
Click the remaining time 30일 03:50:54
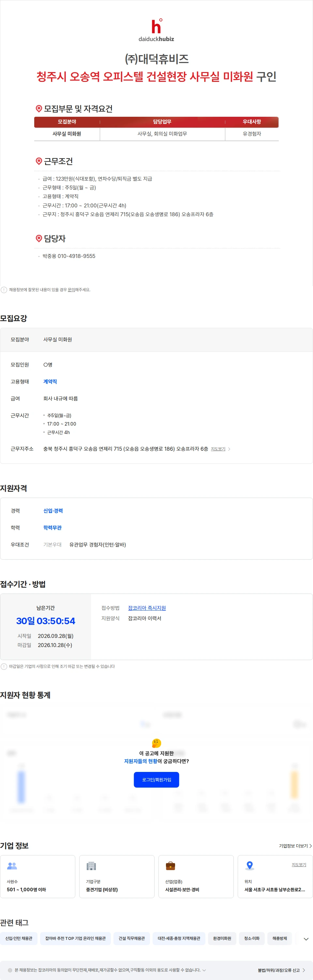[x=46, y=621]
